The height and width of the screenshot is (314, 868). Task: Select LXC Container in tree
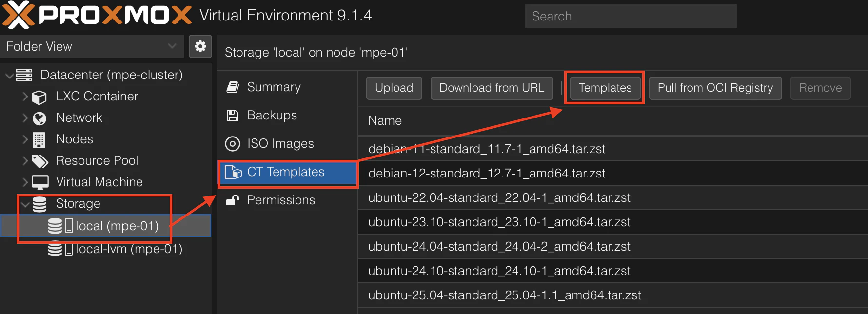pyautogui.click(x=97, y=97)
